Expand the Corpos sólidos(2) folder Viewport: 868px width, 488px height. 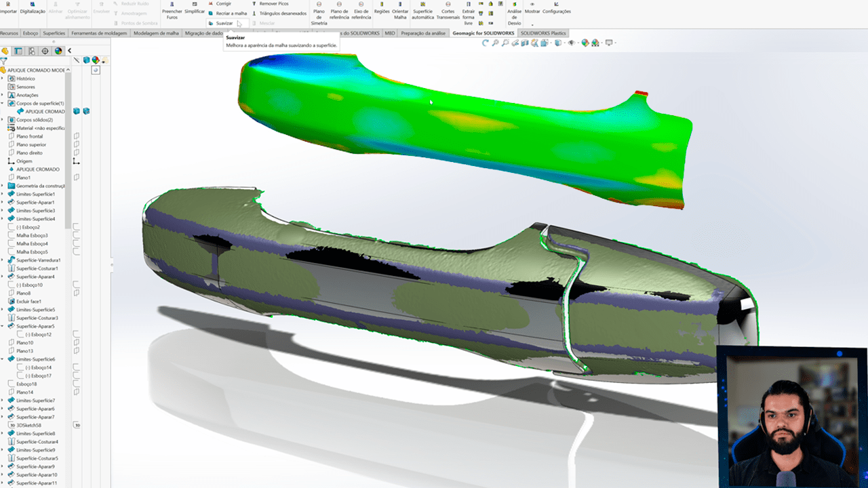pos(3,120)
